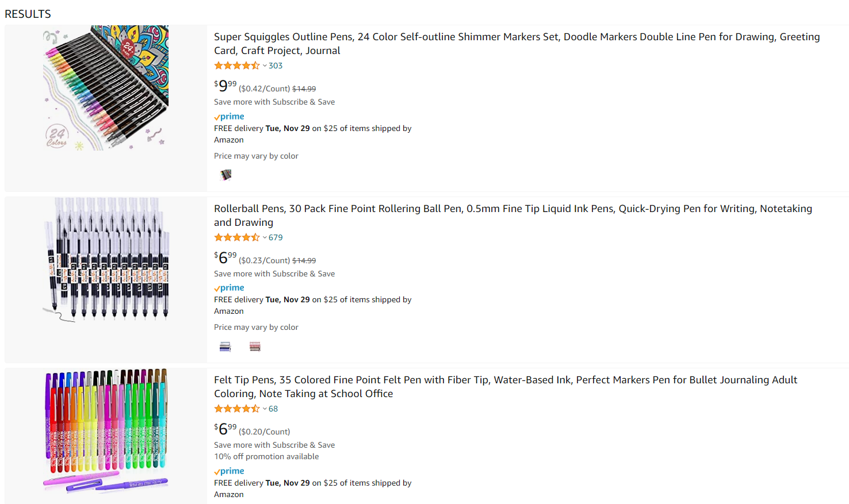Select the red Rollerball pen color swatch
The height and width of the screenshot is (504, 849).
[x=255, y=347]
